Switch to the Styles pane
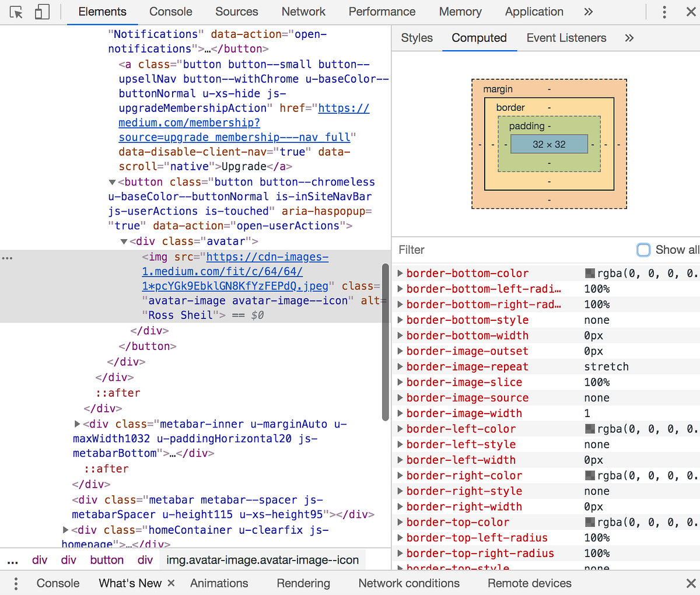This screenshot has height=595, width=700. 416,38
